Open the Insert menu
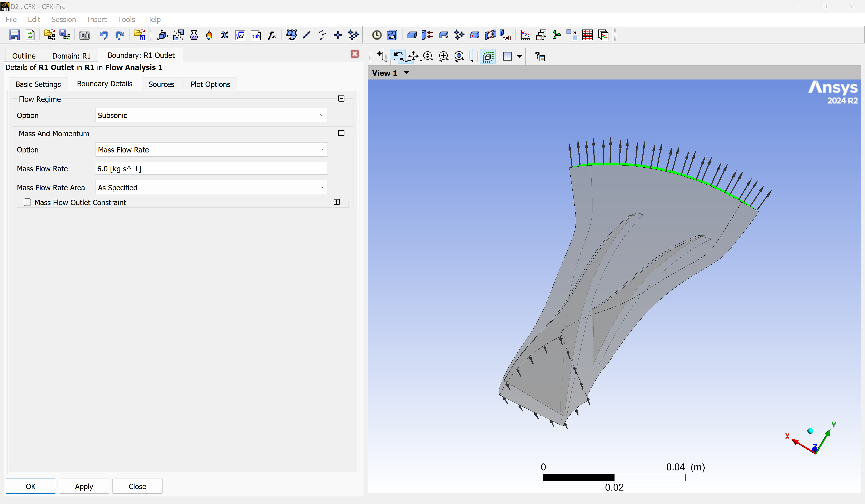Viewport: 865px width, 504px height. tap(97, 20)
